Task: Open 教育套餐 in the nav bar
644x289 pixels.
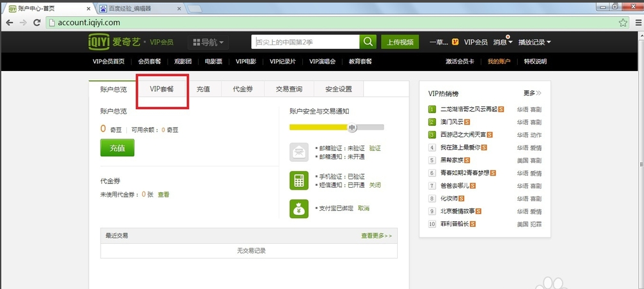Action: 360,62
